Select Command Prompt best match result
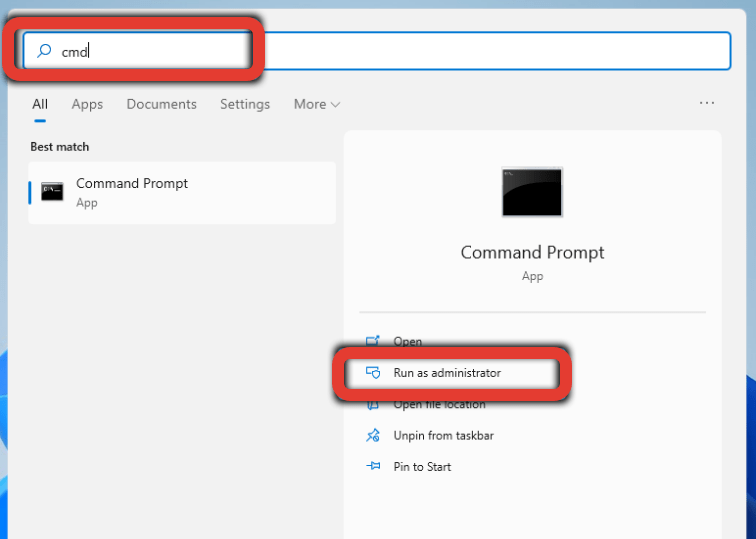 pos(182,193)
